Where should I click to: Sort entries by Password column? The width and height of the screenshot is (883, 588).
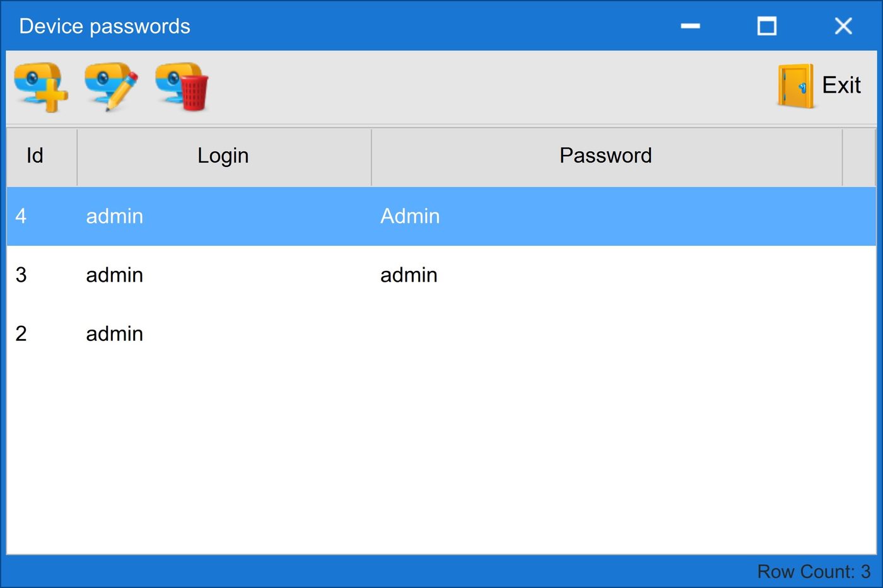click(x=605, y=156)
